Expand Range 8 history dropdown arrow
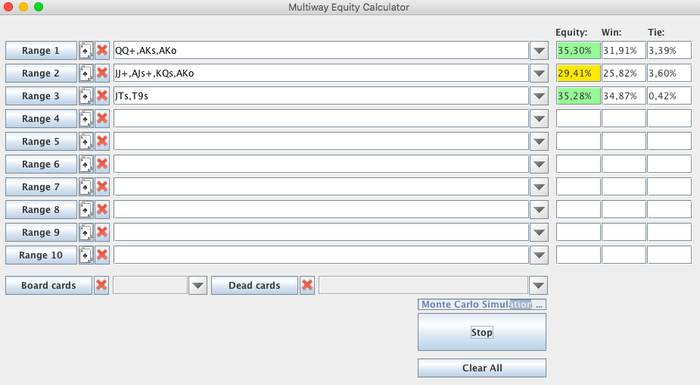 [x=539, y=210]
